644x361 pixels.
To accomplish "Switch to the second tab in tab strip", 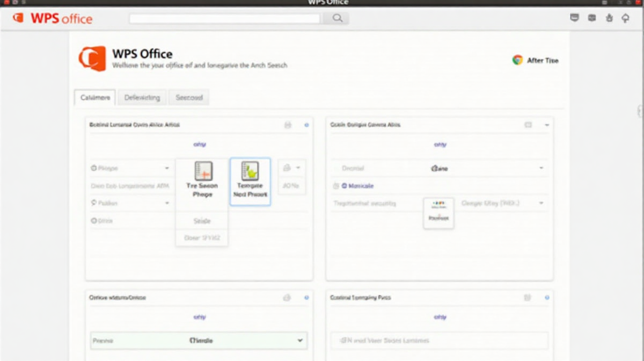I will point(142,98).
